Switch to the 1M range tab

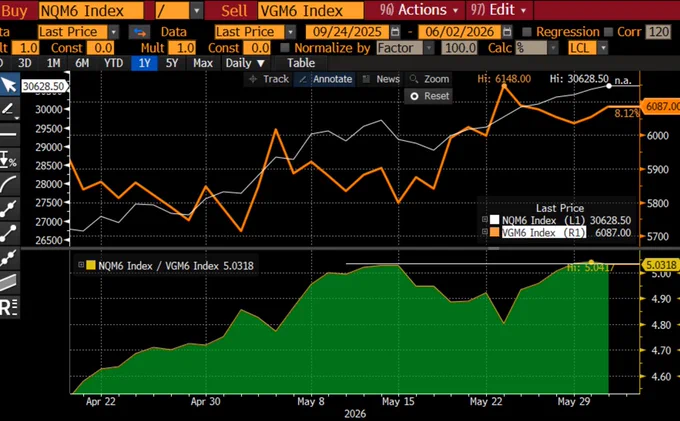pos(53,63)
